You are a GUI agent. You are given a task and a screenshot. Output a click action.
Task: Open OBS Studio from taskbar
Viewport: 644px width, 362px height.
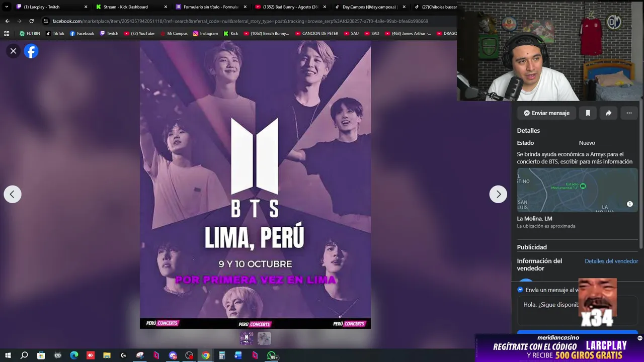tap(189, 355)
